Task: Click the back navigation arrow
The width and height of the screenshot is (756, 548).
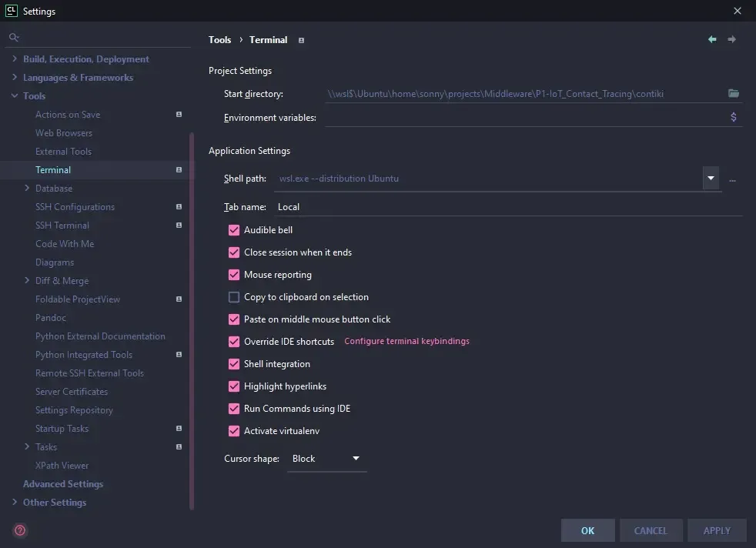Action: click(712, 40)
